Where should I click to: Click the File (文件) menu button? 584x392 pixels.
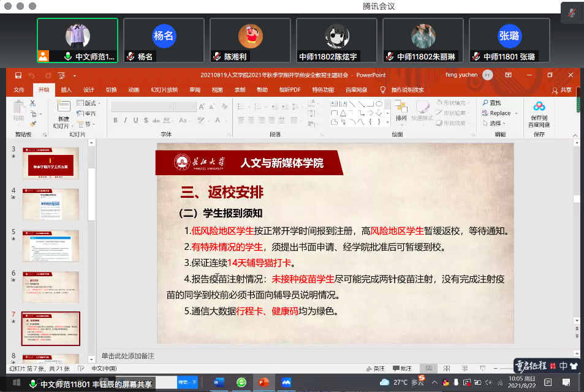[x=19, y=89]
